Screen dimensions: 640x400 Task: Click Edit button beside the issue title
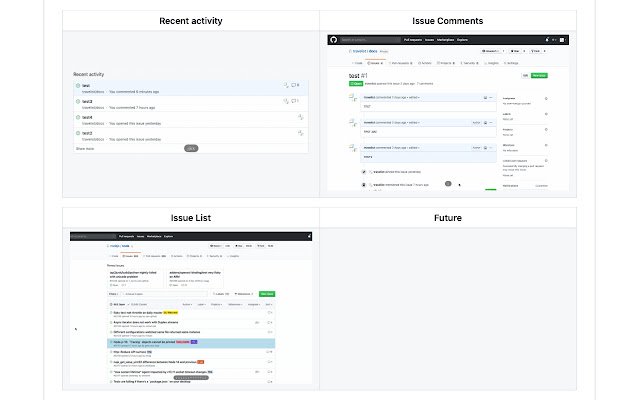[x=525, y=76]
